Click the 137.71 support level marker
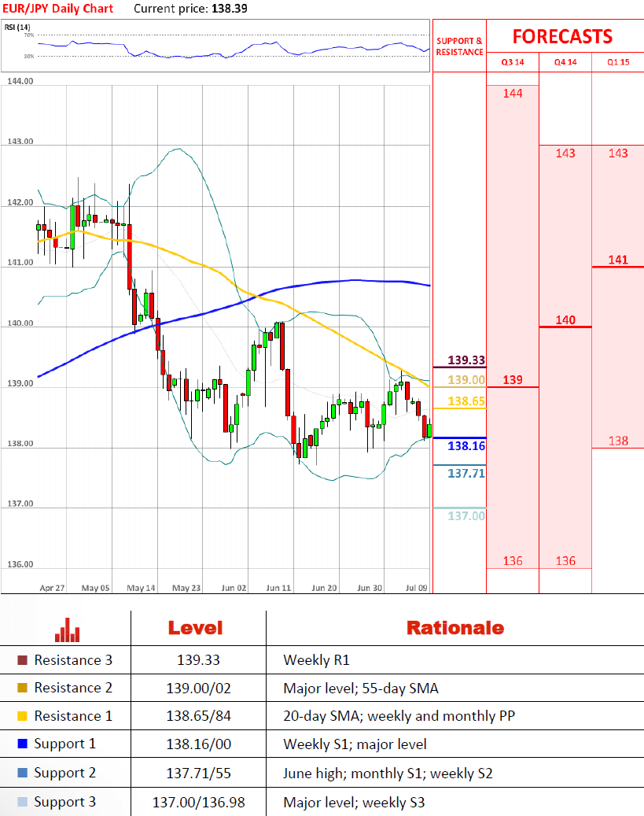This screenshot has width=644, height=816. pos(466,473)
